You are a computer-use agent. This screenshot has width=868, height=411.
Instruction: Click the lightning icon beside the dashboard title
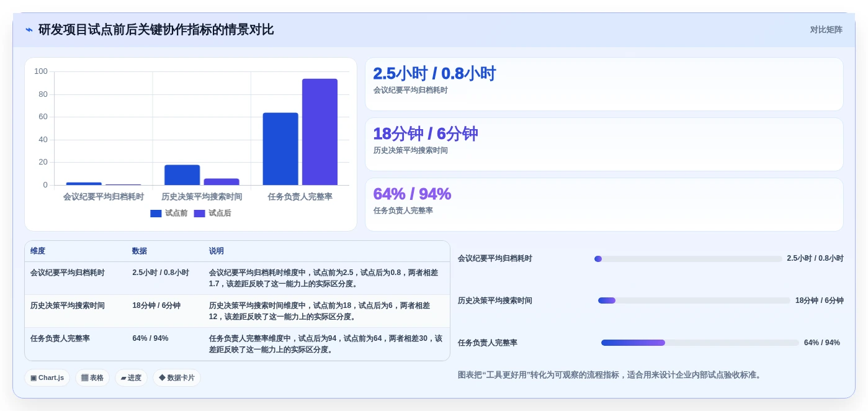pos(29,30)
